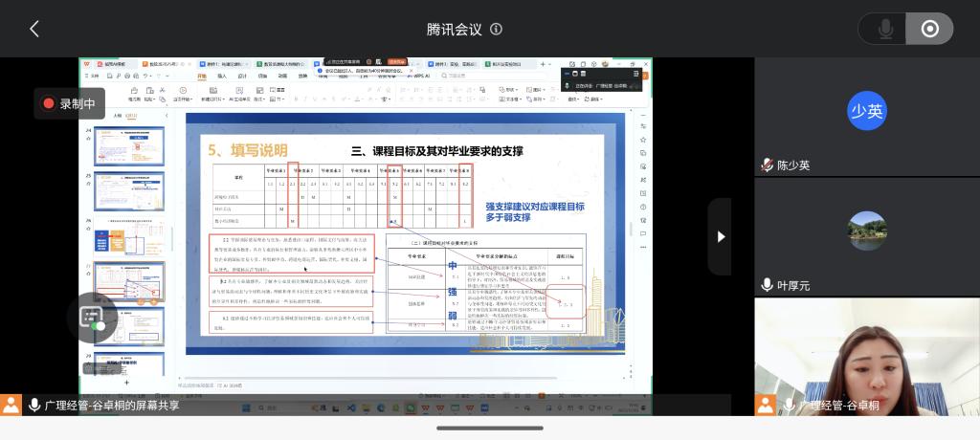The height and width of the screenshot is (440, 980).
Task: Click 叶厚元 microphone status icon
Action: [x=767, y=285]
